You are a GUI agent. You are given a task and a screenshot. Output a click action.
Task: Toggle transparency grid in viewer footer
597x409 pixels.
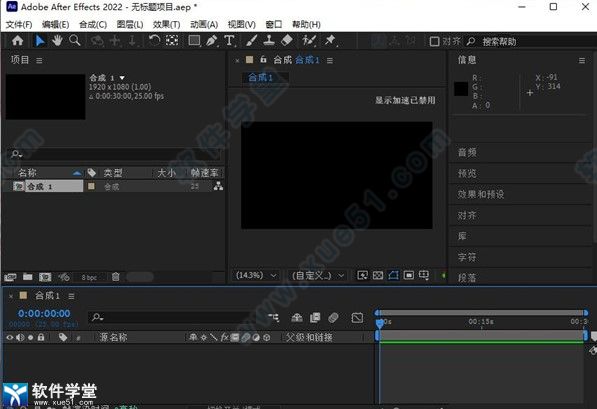[378, 275]
